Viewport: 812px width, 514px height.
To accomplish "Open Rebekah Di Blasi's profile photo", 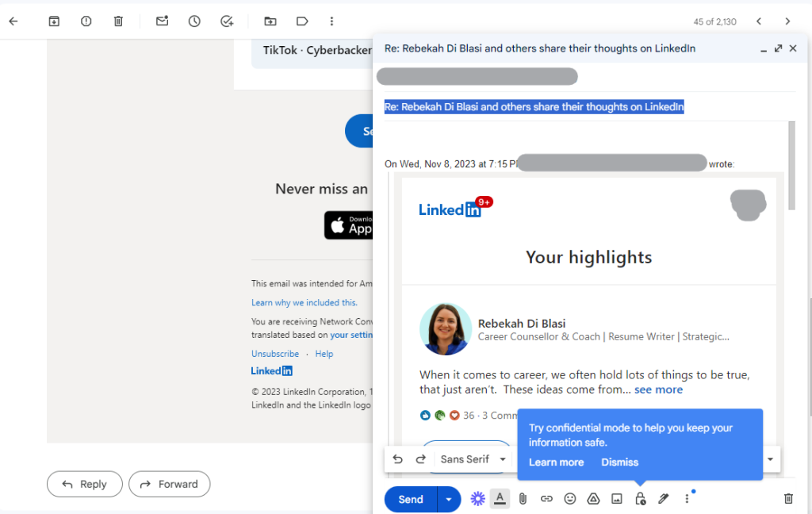I will 446,329.
